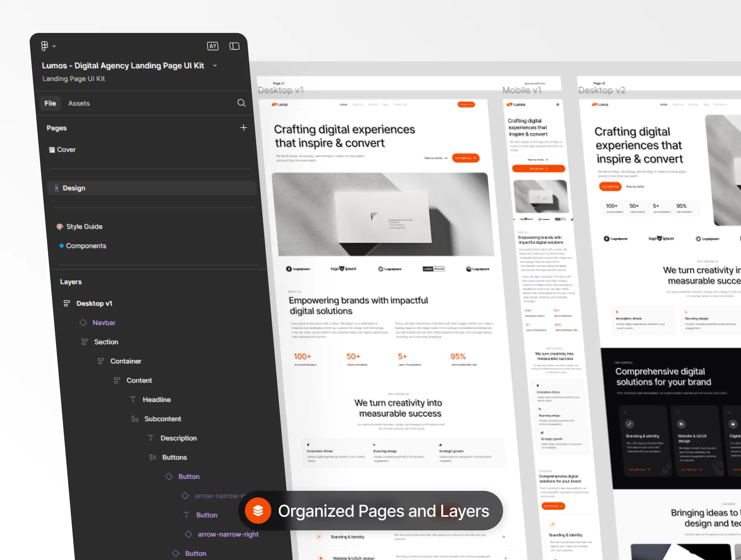Select the last Button layer at bottom
Image resolution: width=741 pixels, height=560 pixels.
pos(196,554)
